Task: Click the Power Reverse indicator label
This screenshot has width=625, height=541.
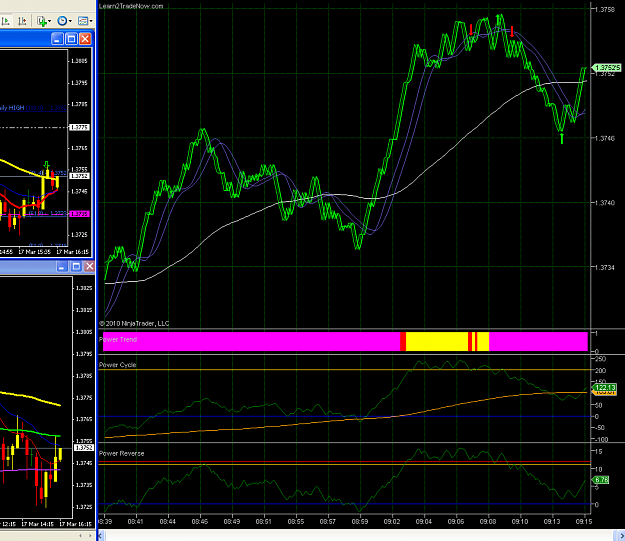Action: (122, 453)
